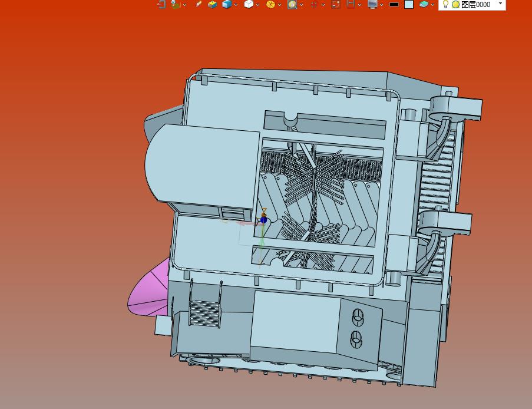Expand the red crosshair icon dropdown
Viewport: 532px width, 409px height.
(x=323, y=5)
